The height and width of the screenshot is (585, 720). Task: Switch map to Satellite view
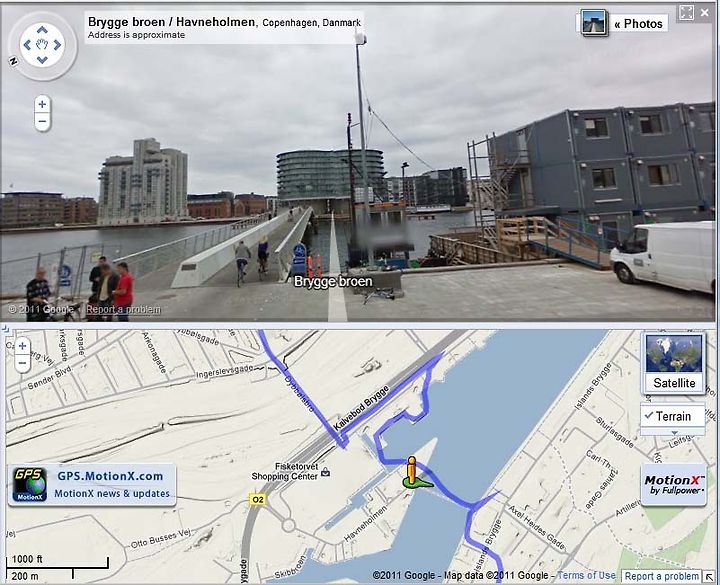coord(674,363)
